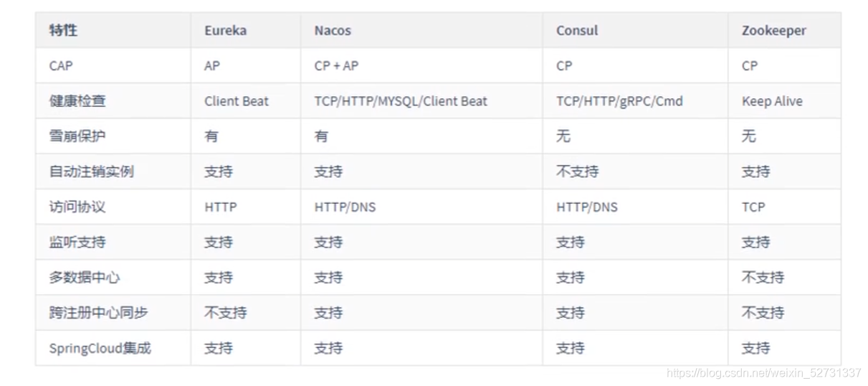Click the 访问协议 row label
Screen dimensions: 868x386
click(x=77, y=207)
